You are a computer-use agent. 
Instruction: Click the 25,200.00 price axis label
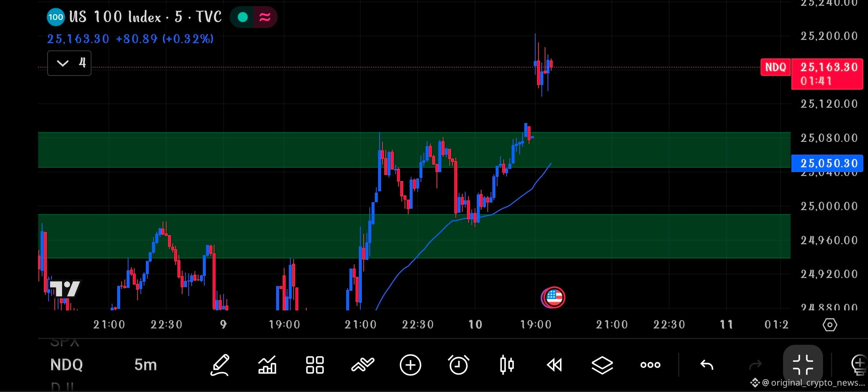(x=829, y=36)
